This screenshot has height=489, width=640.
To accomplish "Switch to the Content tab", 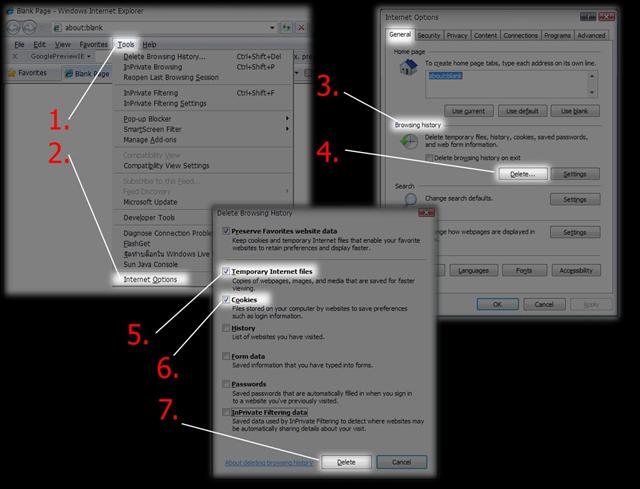I will pyautogui.click(x=485, y=36).
